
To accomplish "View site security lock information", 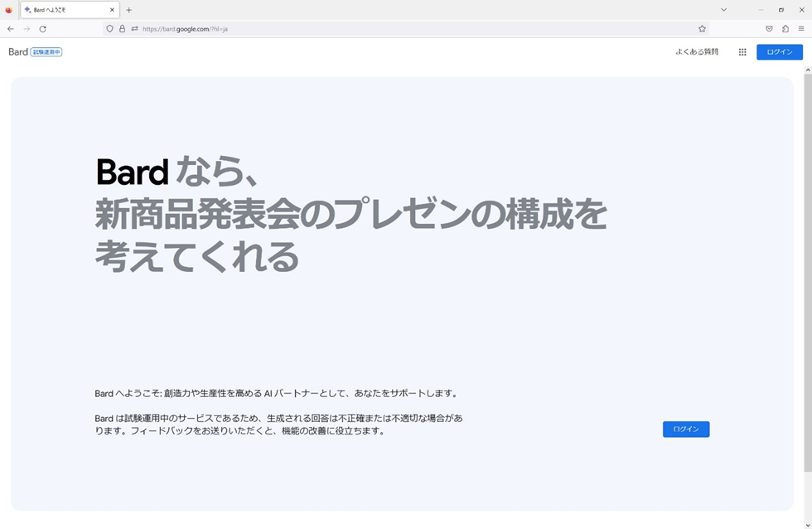I will pos(123,29).
